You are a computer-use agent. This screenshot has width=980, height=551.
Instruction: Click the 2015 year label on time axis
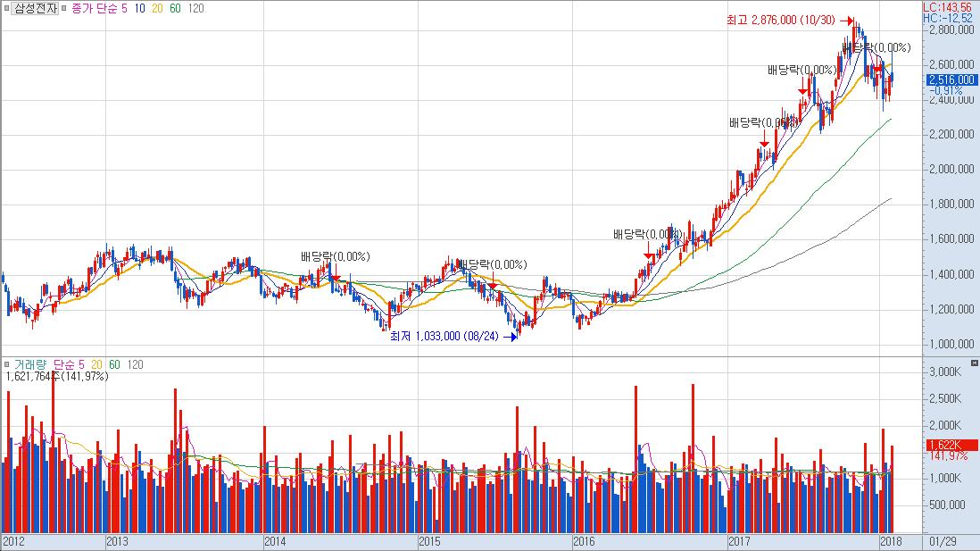pyautogui.click(x=429, y=541)
